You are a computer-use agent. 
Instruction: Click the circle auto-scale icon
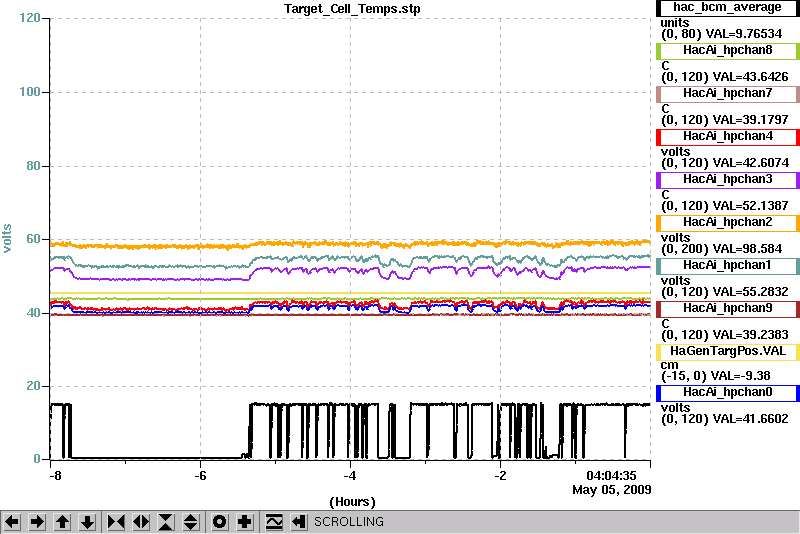click(x=219, y=522)
